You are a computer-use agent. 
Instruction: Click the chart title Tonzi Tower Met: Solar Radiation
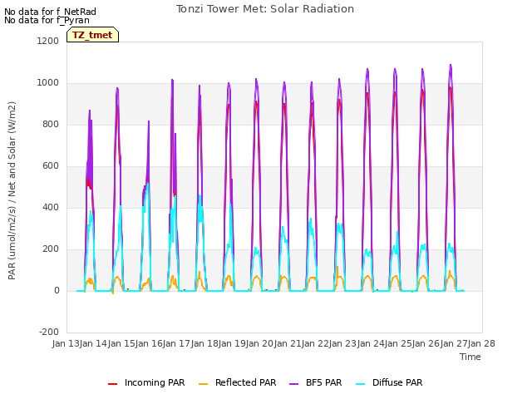tap(265, 9)
